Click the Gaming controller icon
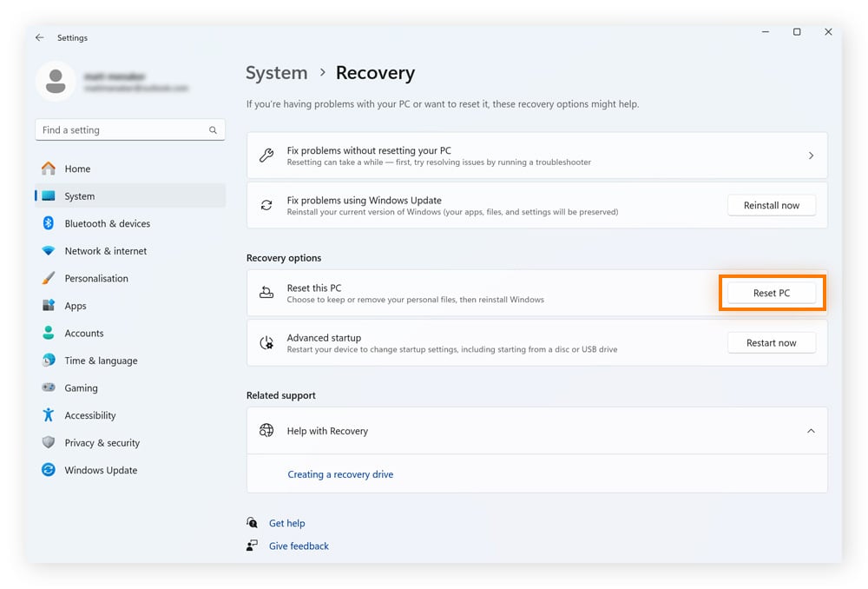 pyautogui.click(x=49, y=387)
